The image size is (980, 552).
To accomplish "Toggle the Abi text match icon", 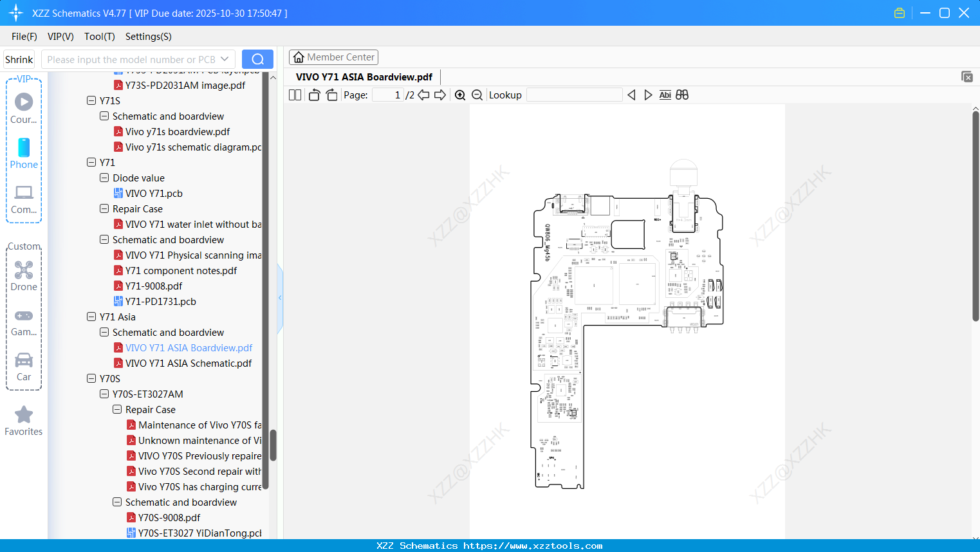I will (665, 95).
